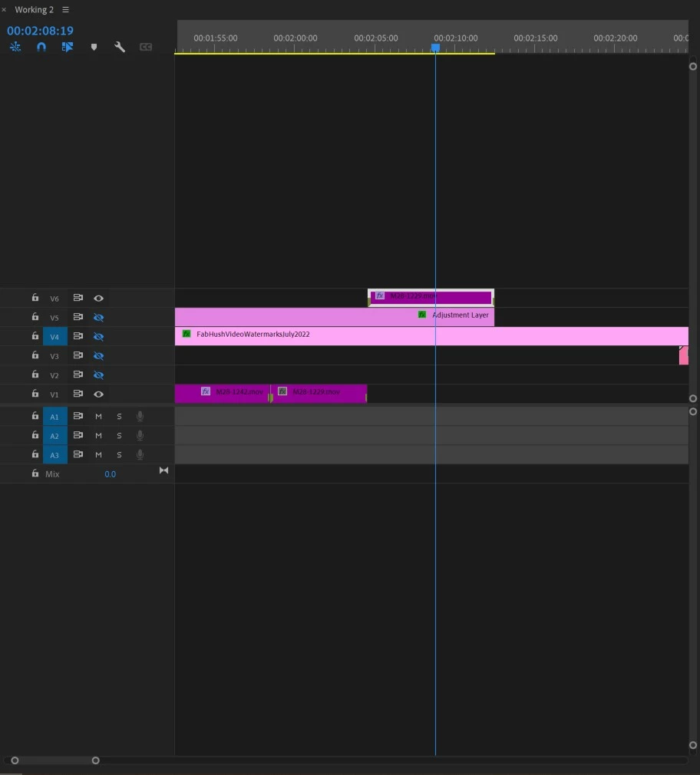
Task: Toggle A1 sync lock icon
Action: pyautogui.click(x=78, y=416)
